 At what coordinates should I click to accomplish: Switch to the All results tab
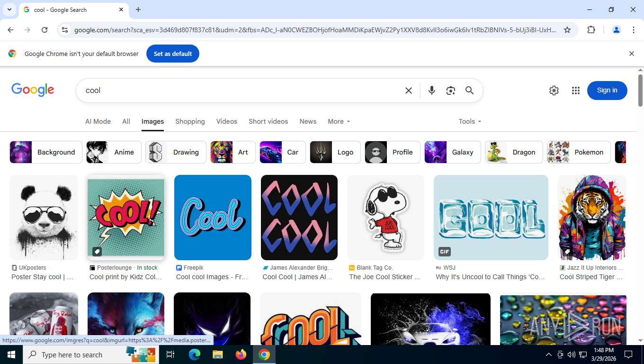tap(126, 121)
